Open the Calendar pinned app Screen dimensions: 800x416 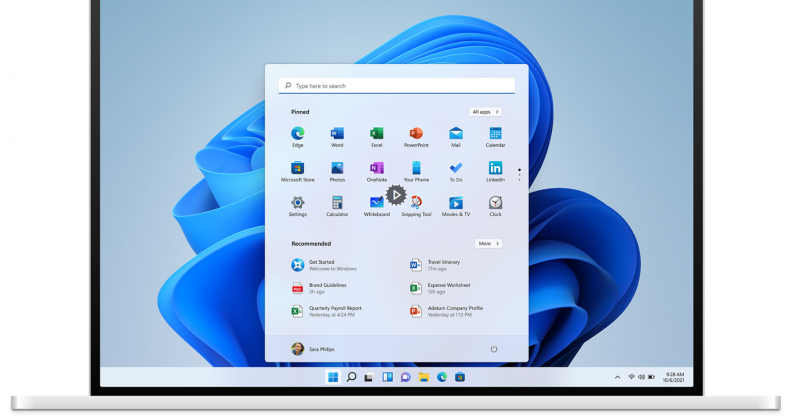coord(495,137)
